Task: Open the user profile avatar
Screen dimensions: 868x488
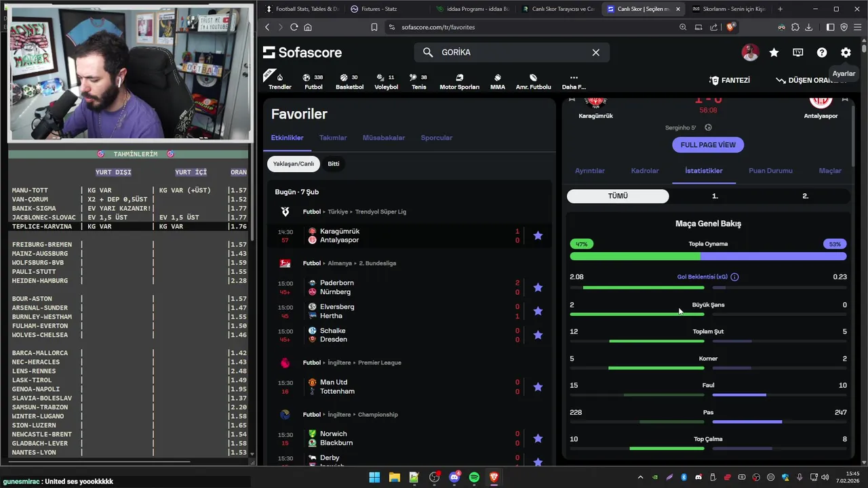Action: 750,52
